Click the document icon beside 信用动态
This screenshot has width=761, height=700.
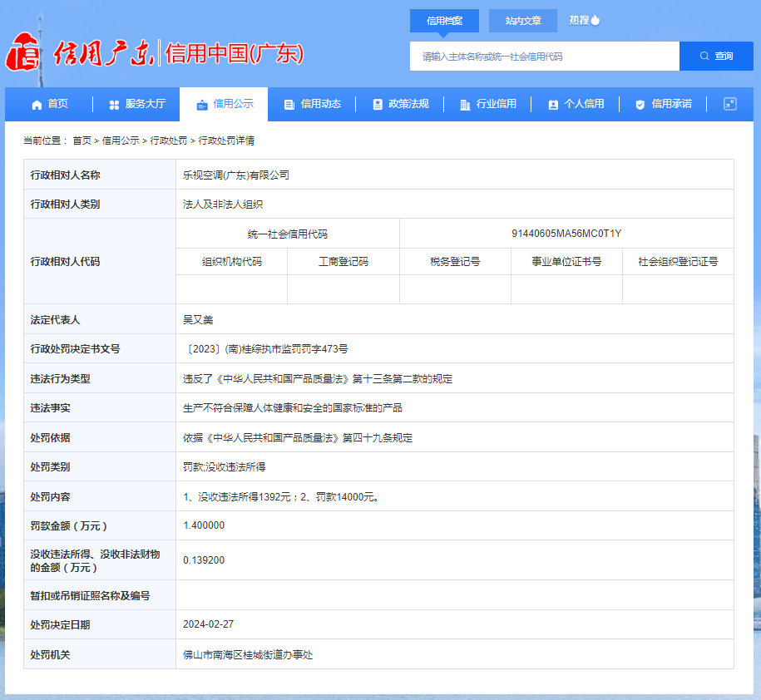289,105
